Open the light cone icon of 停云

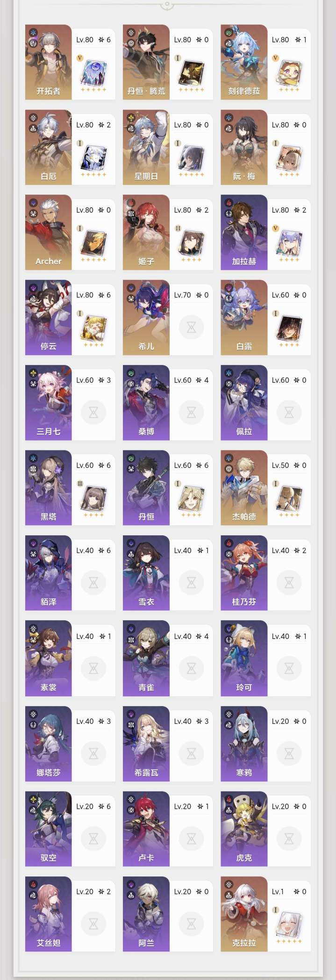point(93,328)
